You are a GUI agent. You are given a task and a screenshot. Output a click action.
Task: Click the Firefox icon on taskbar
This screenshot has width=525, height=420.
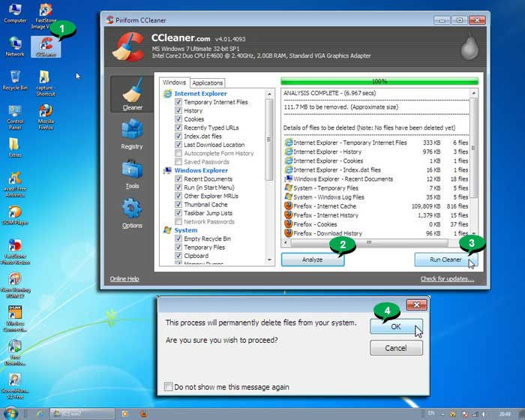(144, 414)
